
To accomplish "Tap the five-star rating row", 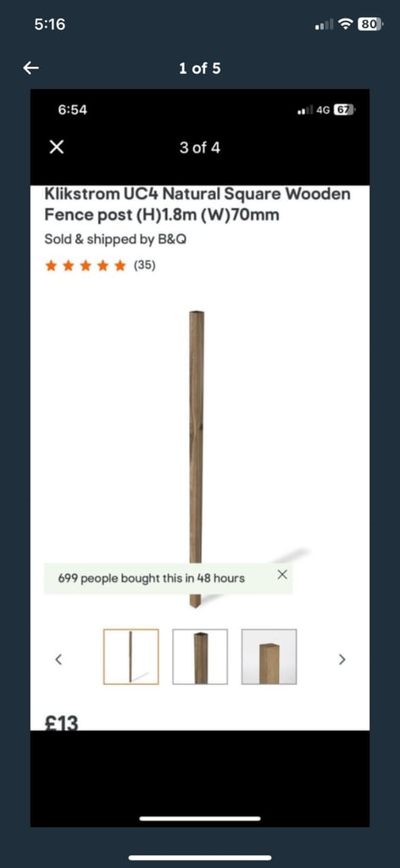I will 86,266.
